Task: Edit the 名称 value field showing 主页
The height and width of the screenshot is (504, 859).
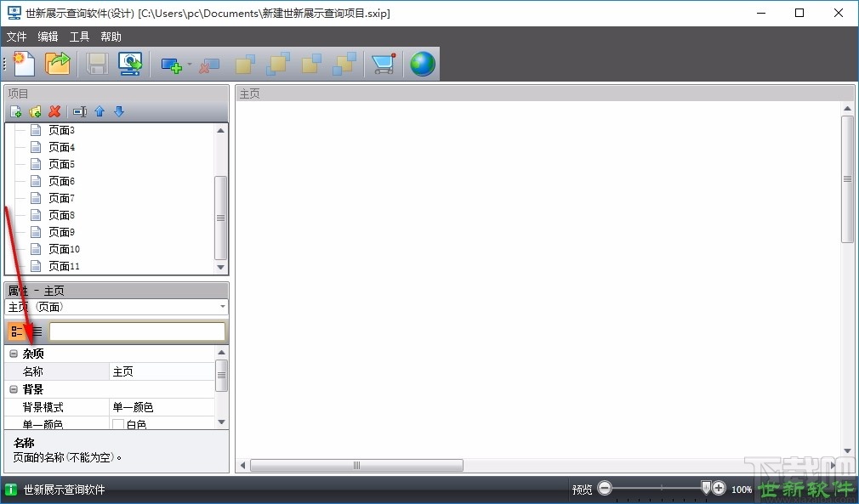Action: pos(162,371)
